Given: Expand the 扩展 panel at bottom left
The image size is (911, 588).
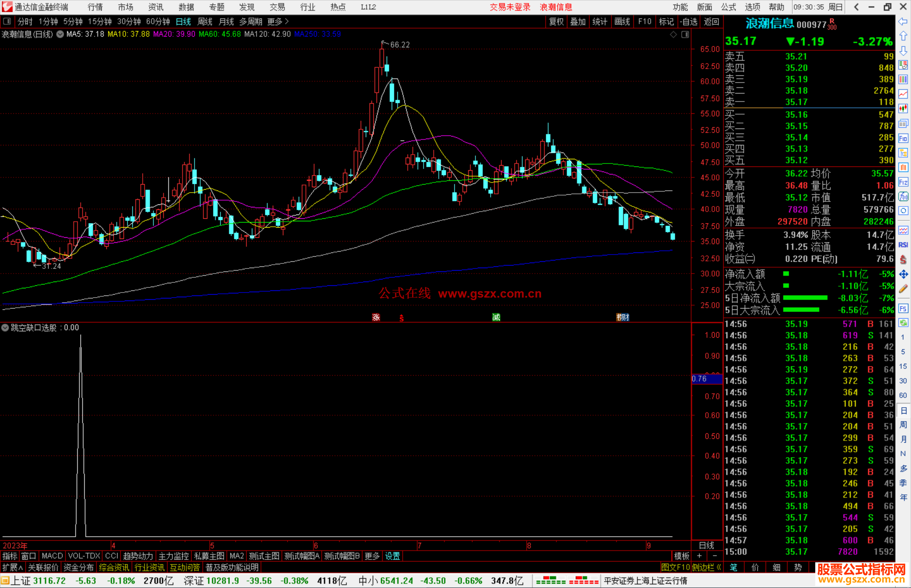Looking at the screenshot, I should click(13, 567).
